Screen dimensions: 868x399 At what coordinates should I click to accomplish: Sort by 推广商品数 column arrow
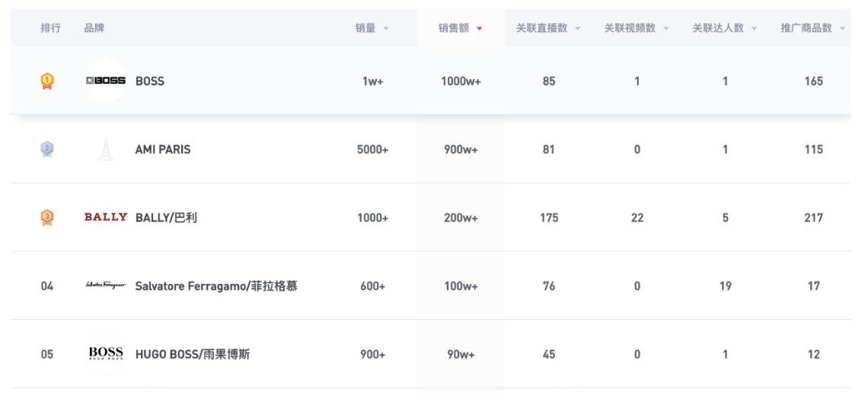click(x=842, y=29)
